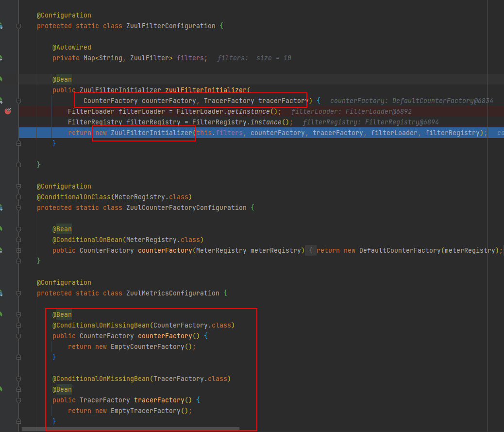Viewport: 504px width, 432px height.
Task: Click the getInstance method call
Action: 249,111
